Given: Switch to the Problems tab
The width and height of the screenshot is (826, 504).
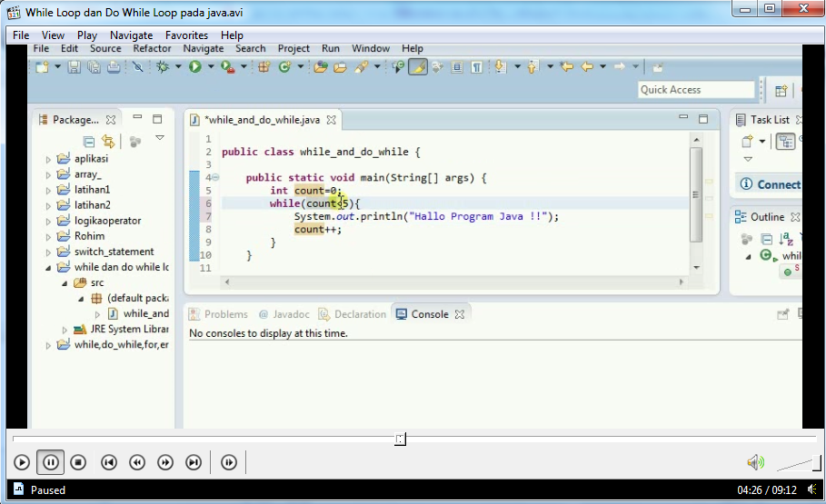Looking at the screenshot, I should pyautogui.click(x=218, y=314).
